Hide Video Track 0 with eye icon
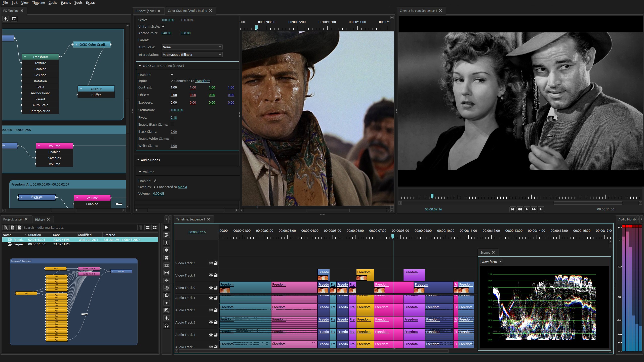644x362 pixels. coord(211,288)
